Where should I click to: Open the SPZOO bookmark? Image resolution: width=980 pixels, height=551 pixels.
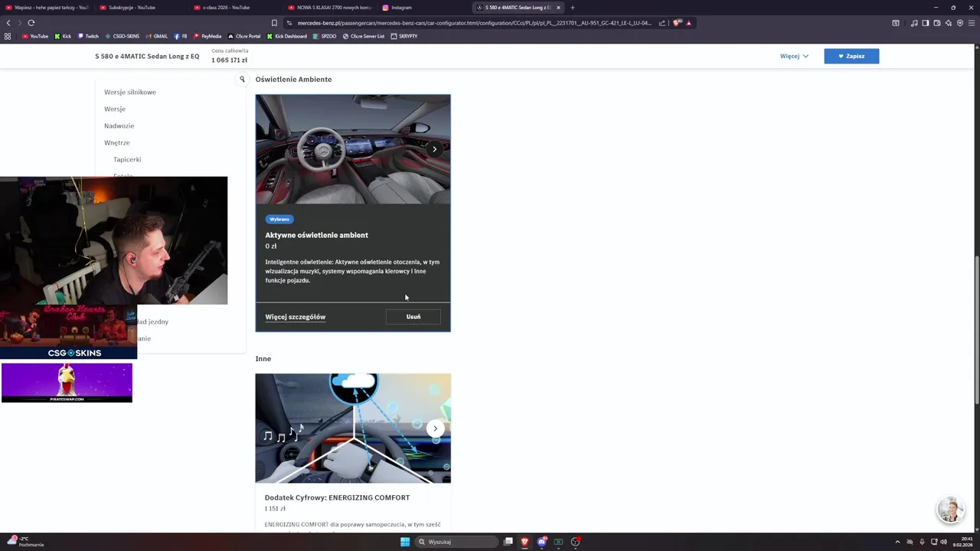point(325,36)
